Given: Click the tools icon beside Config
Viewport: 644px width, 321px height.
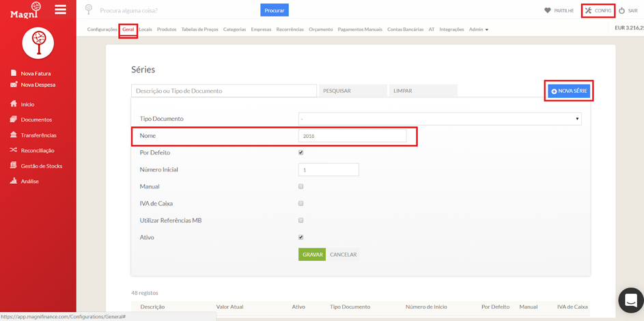Looking at the screenshot, I should point(588,11).
